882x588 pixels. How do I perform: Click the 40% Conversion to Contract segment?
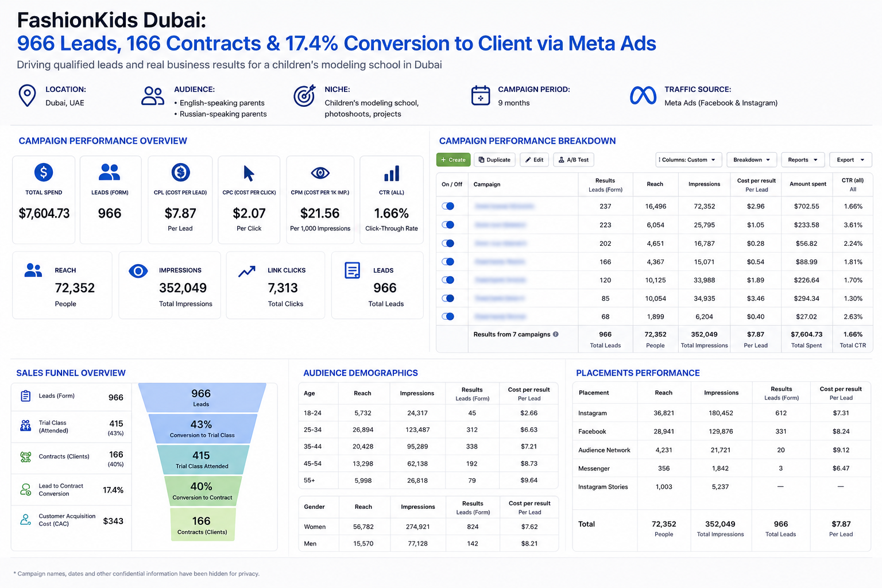pos(202,491)
